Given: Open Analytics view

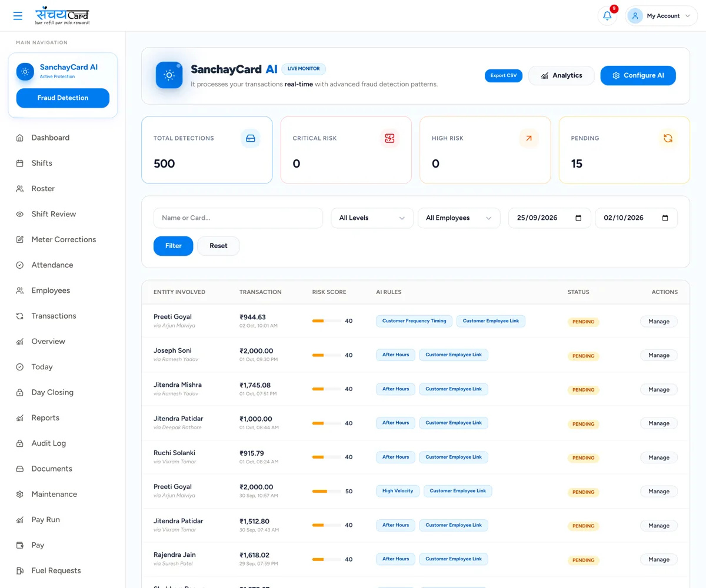Looking at the screenshot, I should click(561, 75).
